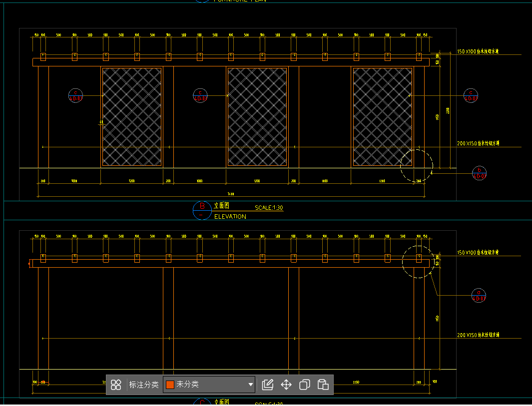Expand the 标注分类 dropdown showing 未分类
Screen dimensions: 532x406
pyautogui.click(x=209, y=385)
